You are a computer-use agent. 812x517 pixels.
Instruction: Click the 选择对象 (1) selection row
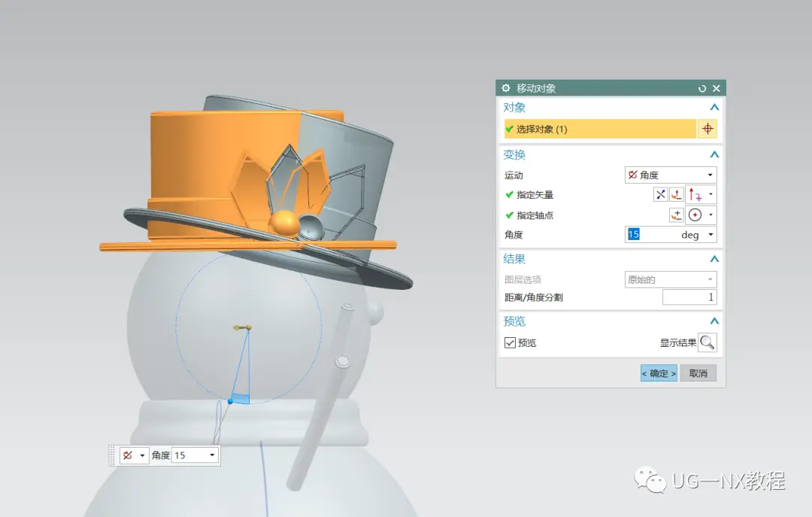coord(600,129)
